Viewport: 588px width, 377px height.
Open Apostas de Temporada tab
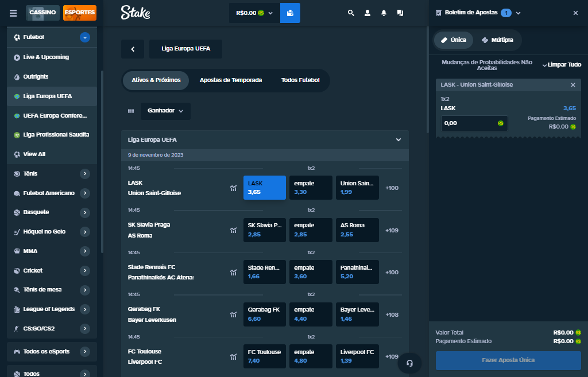click(x=231, y=80)
